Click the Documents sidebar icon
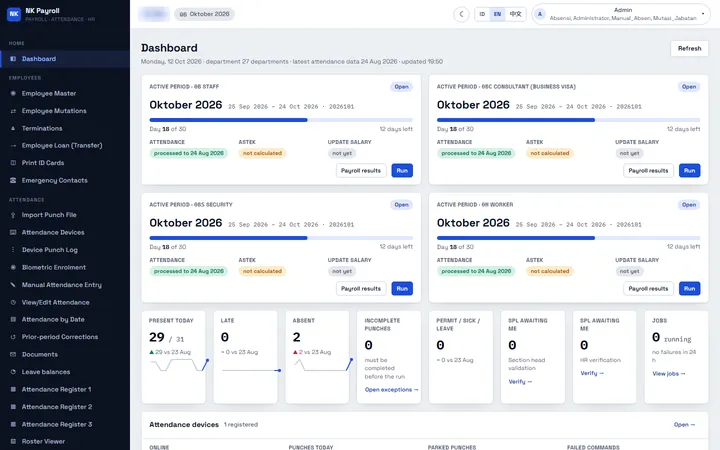Screen dimensions: 720x450 tap(13, 354)
